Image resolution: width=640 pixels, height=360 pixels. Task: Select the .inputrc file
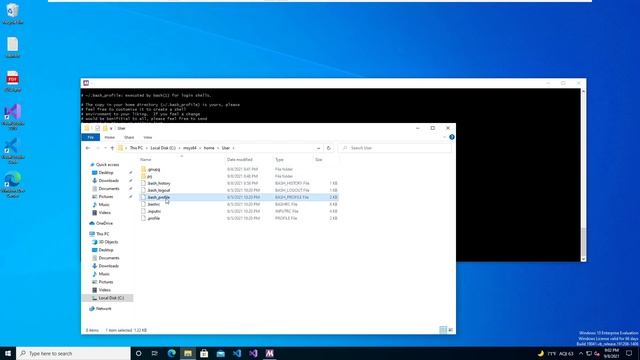[154, 211]
